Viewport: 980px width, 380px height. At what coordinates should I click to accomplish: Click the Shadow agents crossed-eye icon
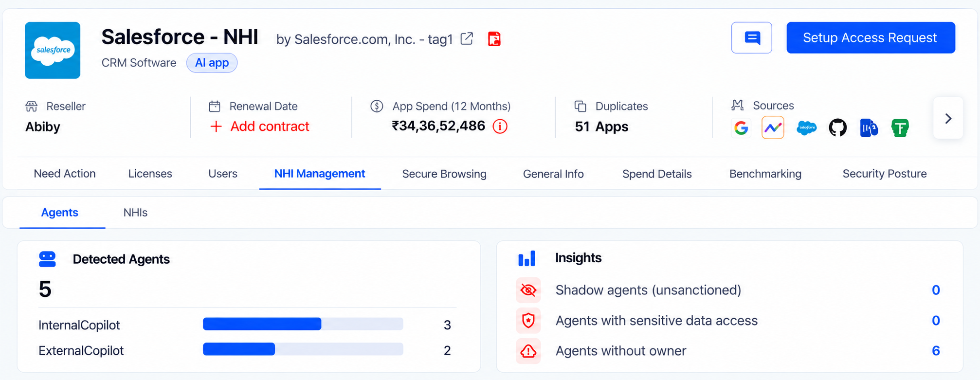pyautogui.click(x=528, y=290)
